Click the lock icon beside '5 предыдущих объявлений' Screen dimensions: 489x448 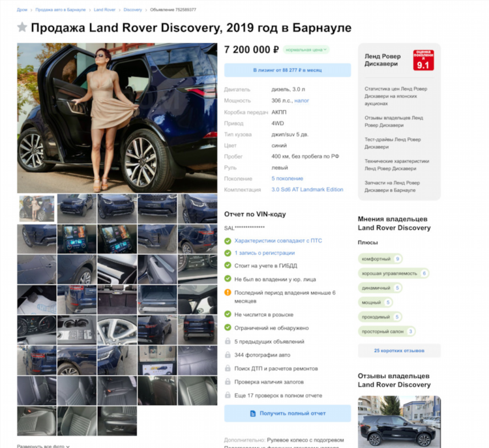tap(228, 341)
